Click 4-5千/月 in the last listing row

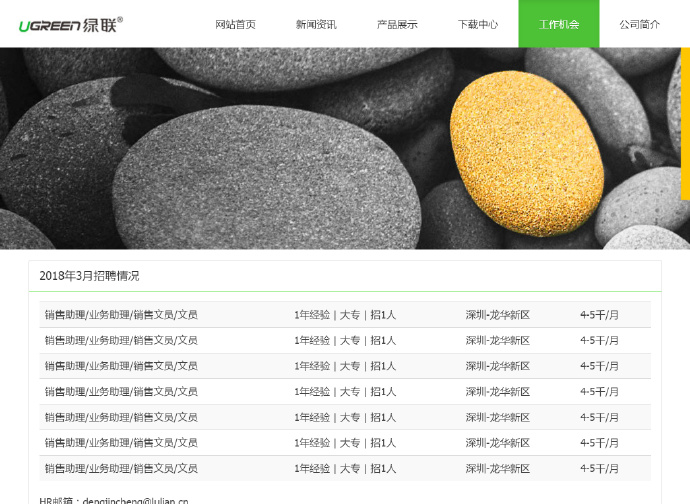click(599, 468)
